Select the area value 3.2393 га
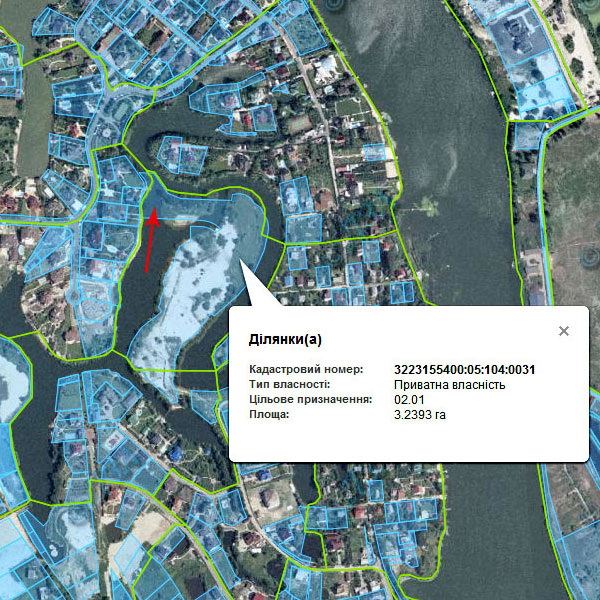This screenshot has width=600, height=600. pyautogui.click(x=420, y=414)
